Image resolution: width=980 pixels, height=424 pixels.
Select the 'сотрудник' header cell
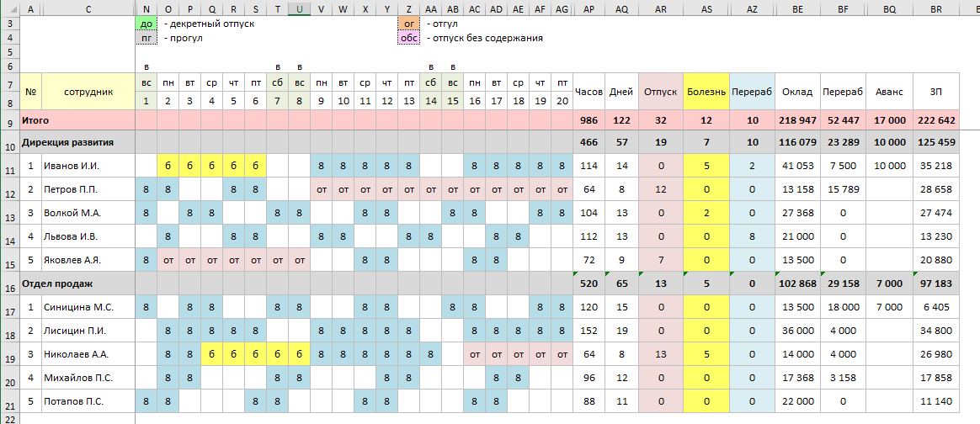coord(88,91)
